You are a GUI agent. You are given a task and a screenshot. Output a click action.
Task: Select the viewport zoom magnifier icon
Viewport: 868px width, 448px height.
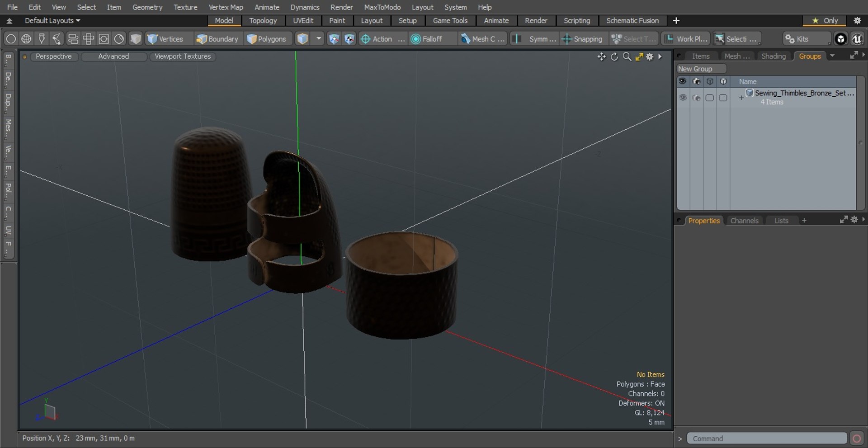coord(627,57)
